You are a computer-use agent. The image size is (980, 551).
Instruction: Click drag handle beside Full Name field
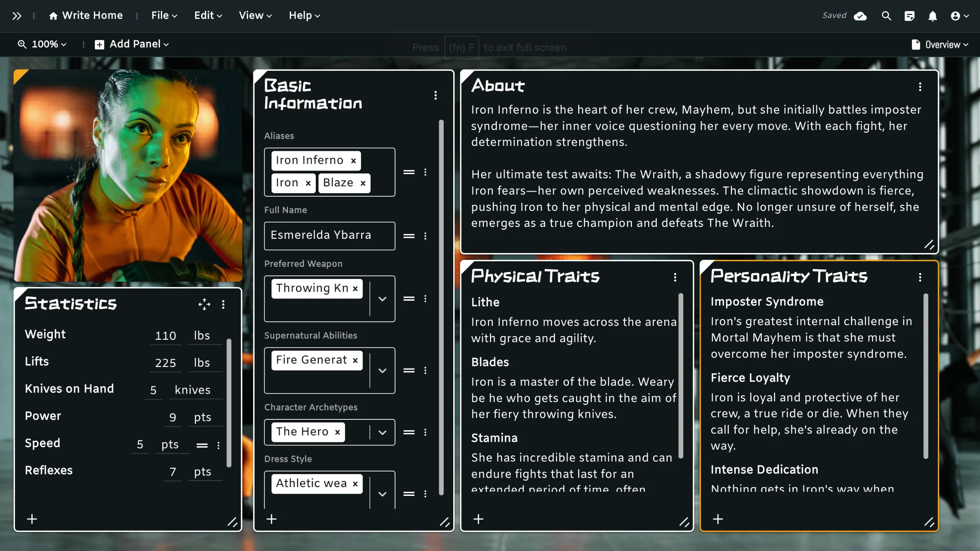409,236
